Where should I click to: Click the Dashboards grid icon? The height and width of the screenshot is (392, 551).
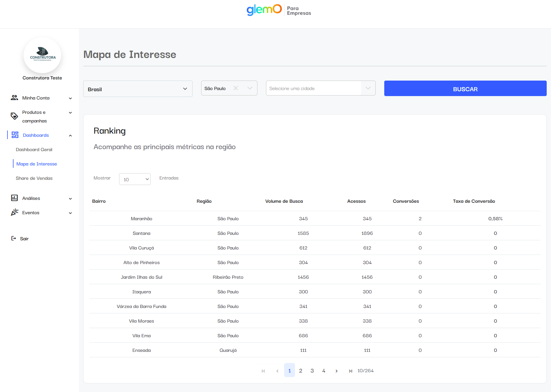[x=15, y=135]
